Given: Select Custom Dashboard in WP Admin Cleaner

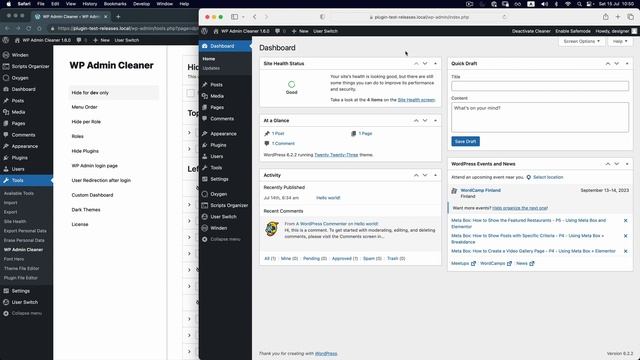Looking at the screenshot, I should pyautogui.click(x=92, y=195).
